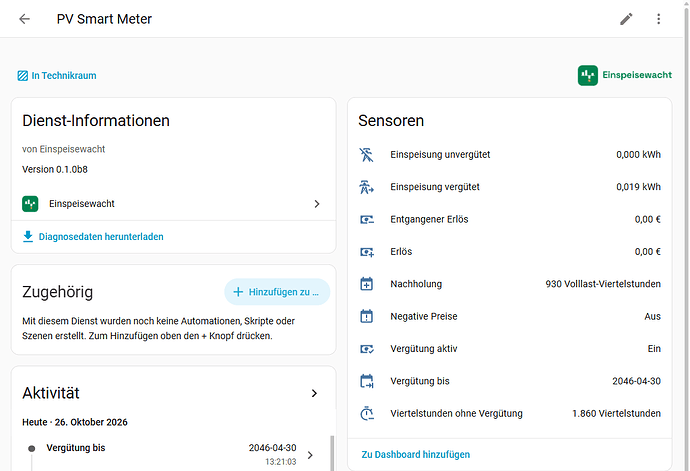Open the Einspeisewacht integration link at top right
The image size is (690, 471).
coord(625,75)
